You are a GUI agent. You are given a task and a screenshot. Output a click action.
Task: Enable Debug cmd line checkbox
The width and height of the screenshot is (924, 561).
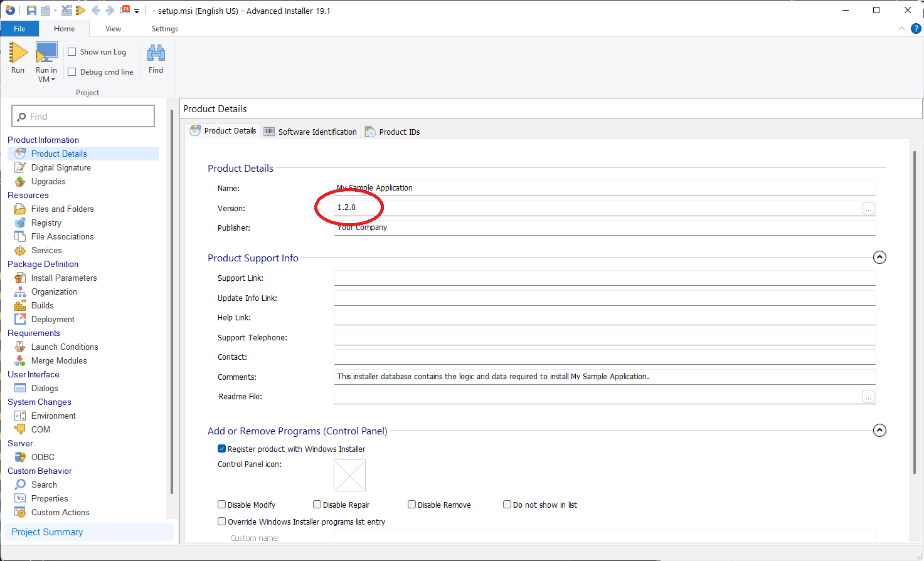[72, 72]
